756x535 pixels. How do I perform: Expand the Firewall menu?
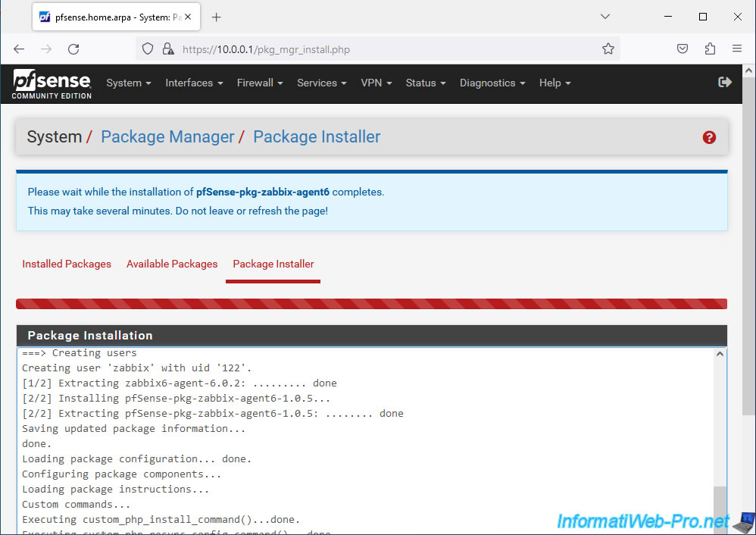coord(260,83)
